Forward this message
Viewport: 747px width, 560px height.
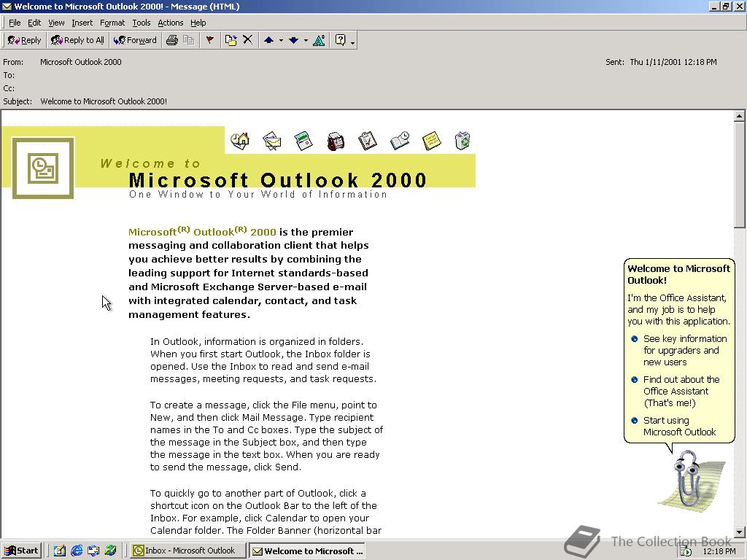pos(135,41)
